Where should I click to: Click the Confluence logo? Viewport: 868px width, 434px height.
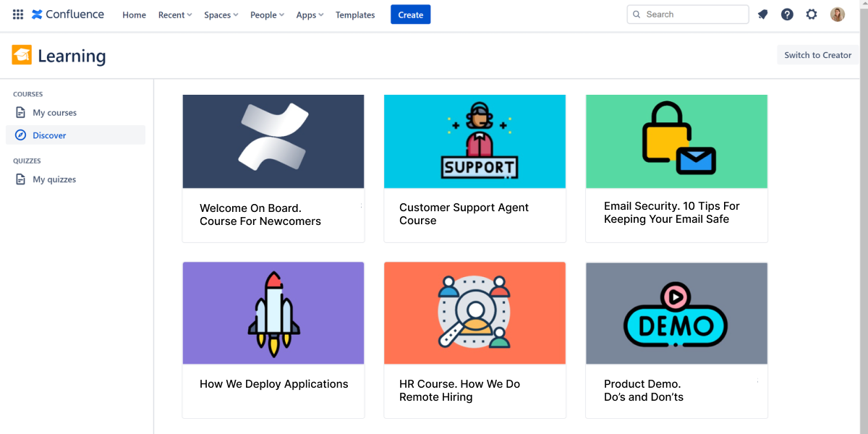(68, 14)
